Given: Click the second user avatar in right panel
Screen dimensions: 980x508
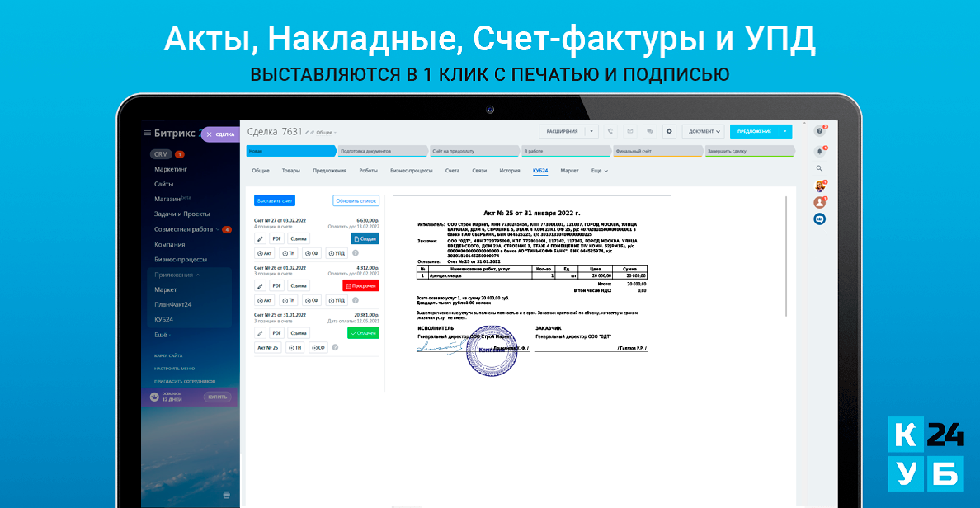Looking at the screenshot, I should click(819, 202).
